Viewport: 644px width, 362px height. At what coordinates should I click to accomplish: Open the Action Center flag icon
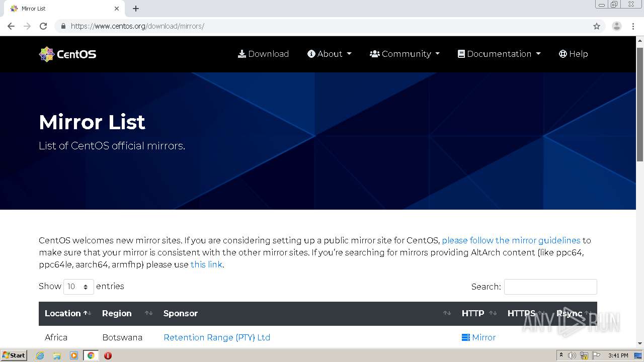click(596, 355)
